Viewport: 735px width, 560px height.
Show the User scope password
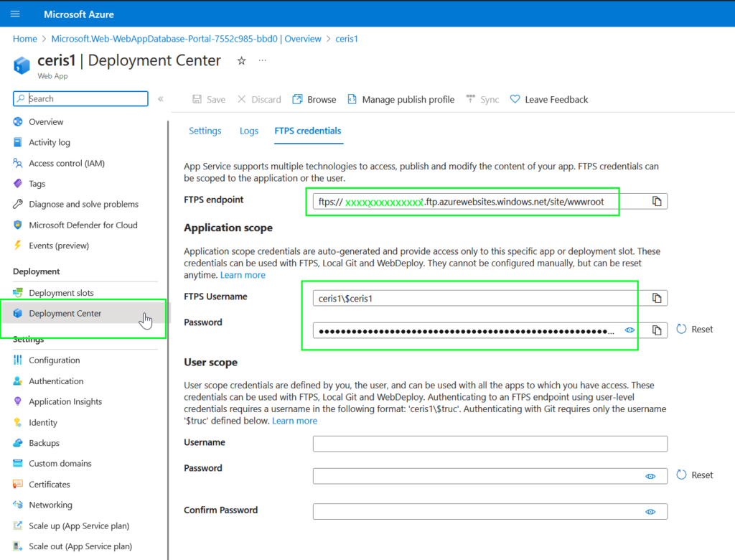650,476
